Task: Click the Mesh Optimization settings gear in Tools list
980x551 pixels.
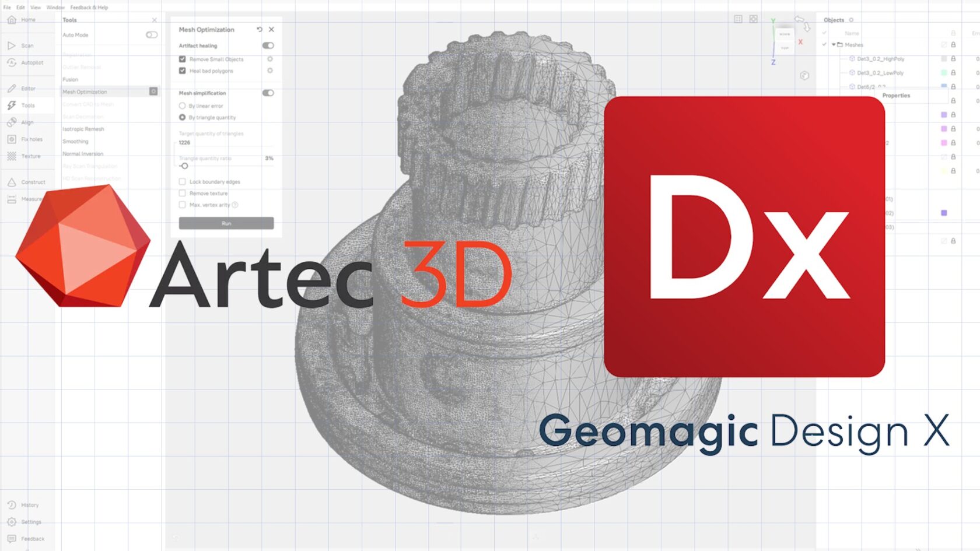Action: pos(153,92)
